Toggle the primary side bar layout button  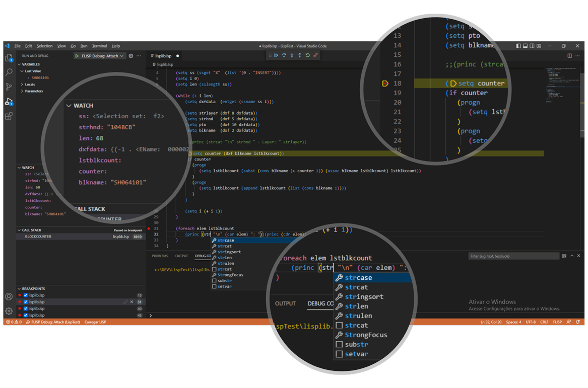pos(518,46)
